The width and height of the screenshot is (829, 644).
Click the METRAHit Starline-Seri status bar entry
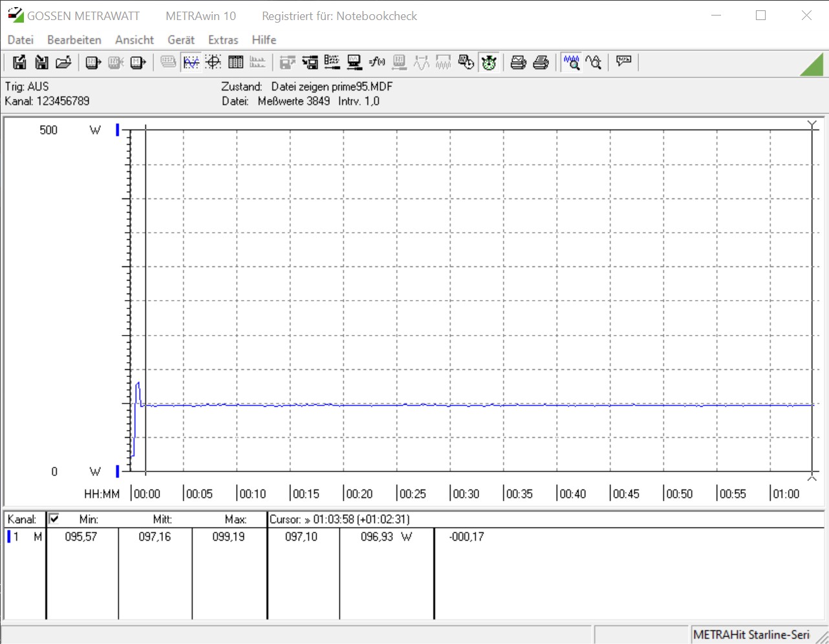click(751, 635)
